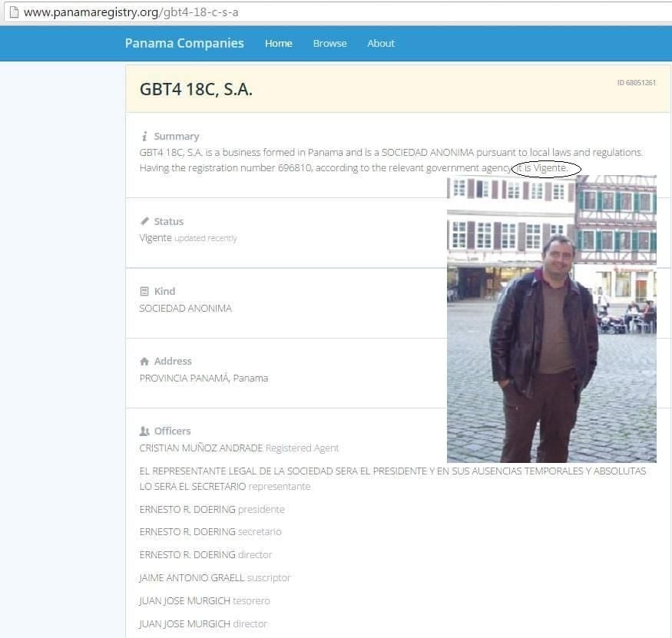Screen dimensions: 672x638
Task: Click the circled 'it is Vigente' text
Action: (x=546, y=168)
